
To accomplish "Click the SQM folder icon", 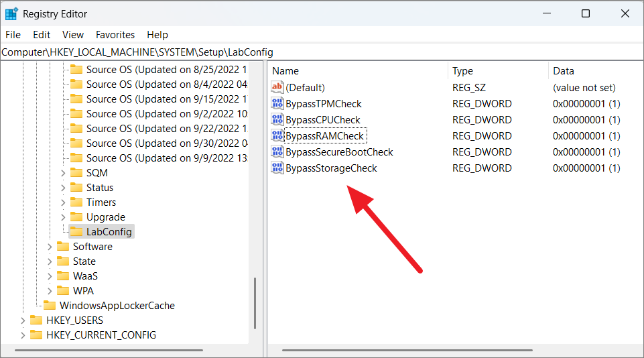I will pos(76,172).
